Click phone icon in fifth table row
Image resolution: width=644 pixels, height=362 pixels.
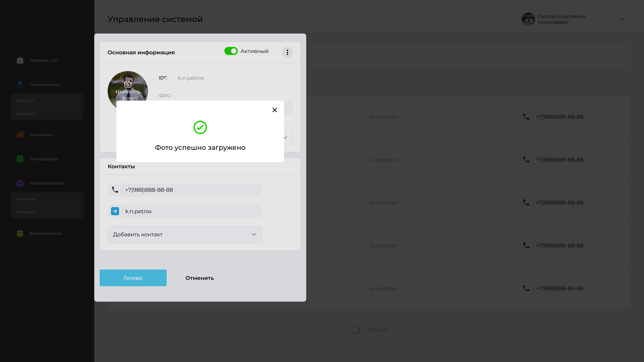526,288
